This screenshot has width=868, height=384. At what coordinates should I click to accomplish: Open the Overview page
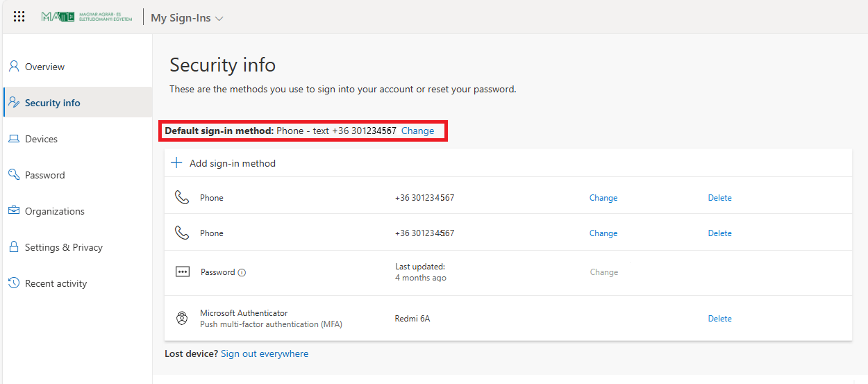tap(44, 67)
